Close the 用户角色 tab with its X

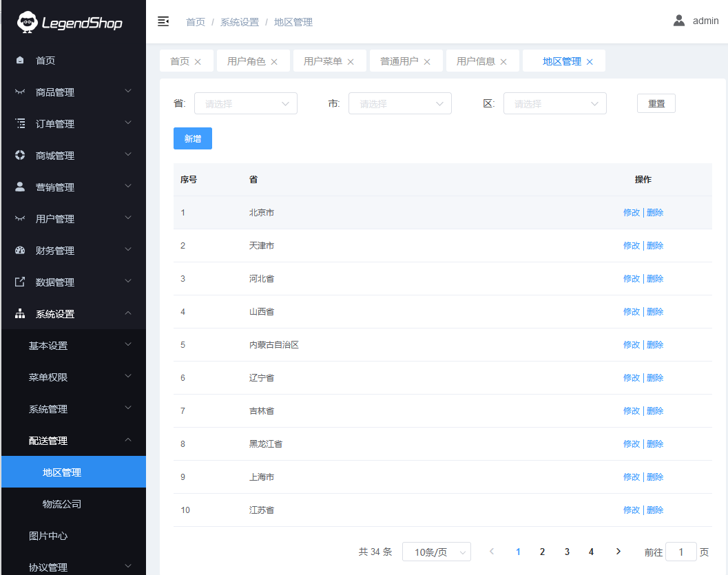point(274,62)
